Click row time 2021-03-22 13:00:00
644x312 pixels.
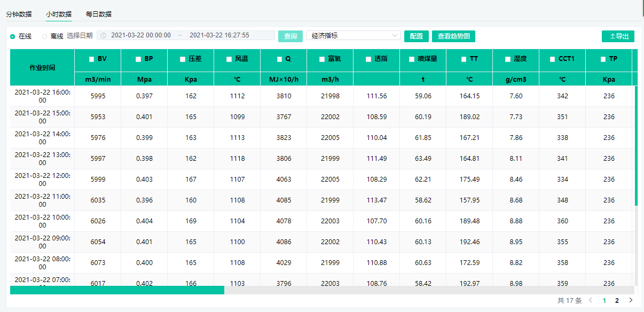42,159
